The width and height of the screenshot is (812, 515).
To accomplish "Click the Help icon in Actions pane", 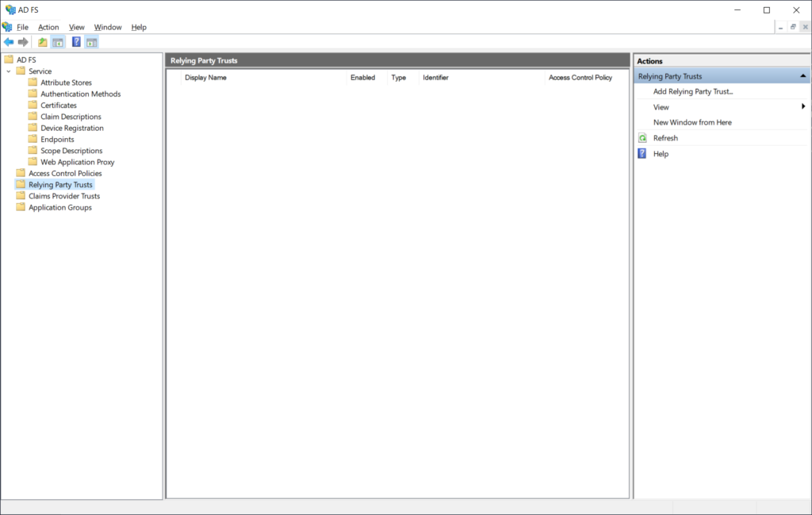I will pyautogui.click(x=642, y=153).
